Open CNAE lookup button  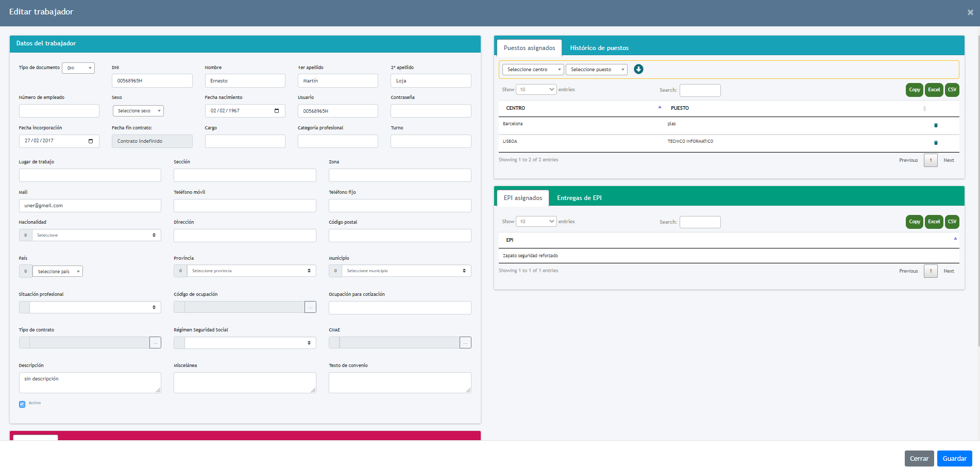[465, 343]
